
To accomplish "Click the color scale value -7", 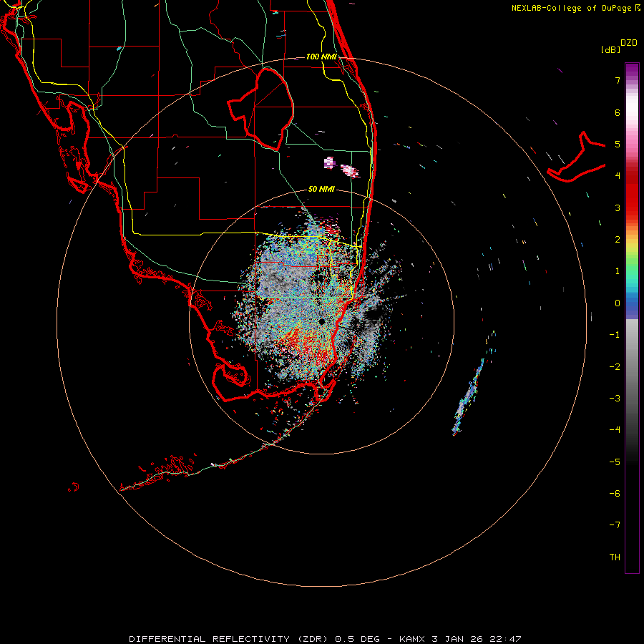I will pyautogui.click(x=615, y=525).
